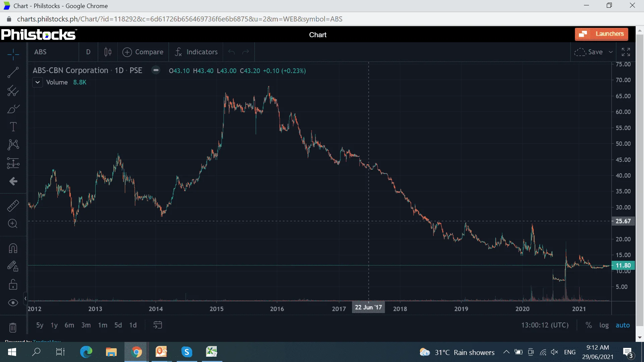Set chart range to 1m

click(103, 325)
